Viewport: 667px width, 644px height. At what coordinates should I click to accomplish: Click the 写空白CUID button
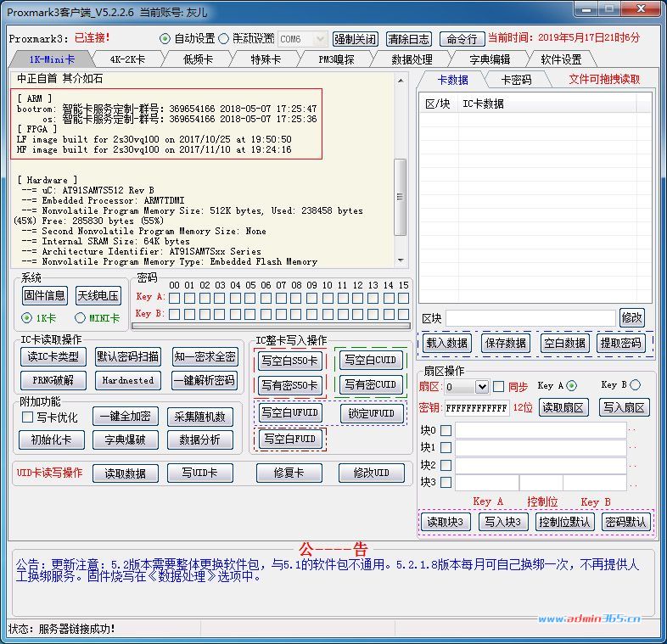371,361
